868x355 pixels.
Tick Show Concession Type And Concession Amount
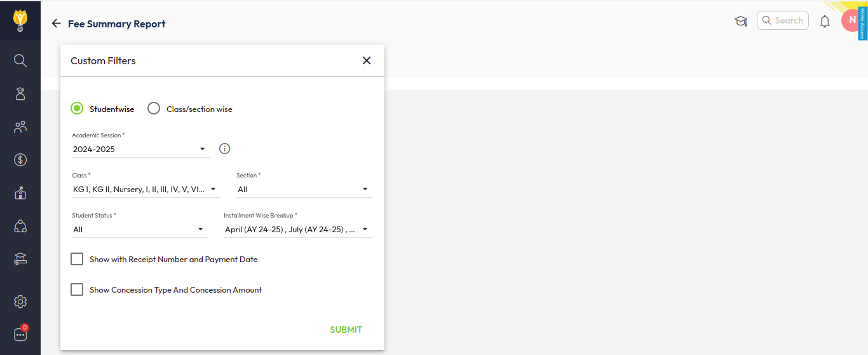[77, 289]
